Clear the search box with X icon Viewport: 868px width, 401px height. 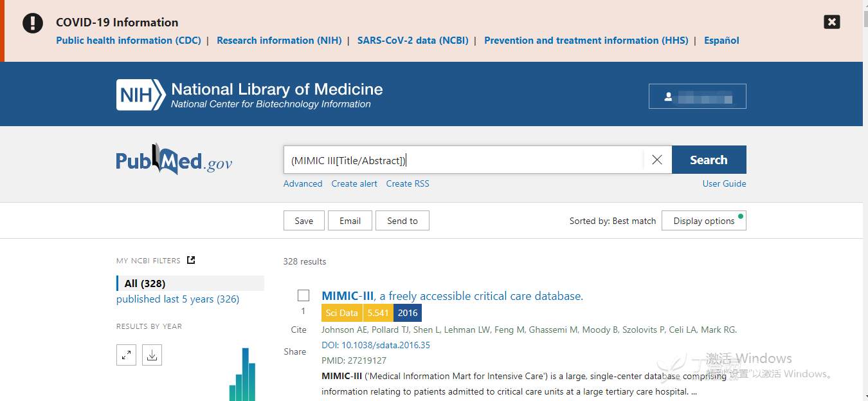click(x=656, y=160)
